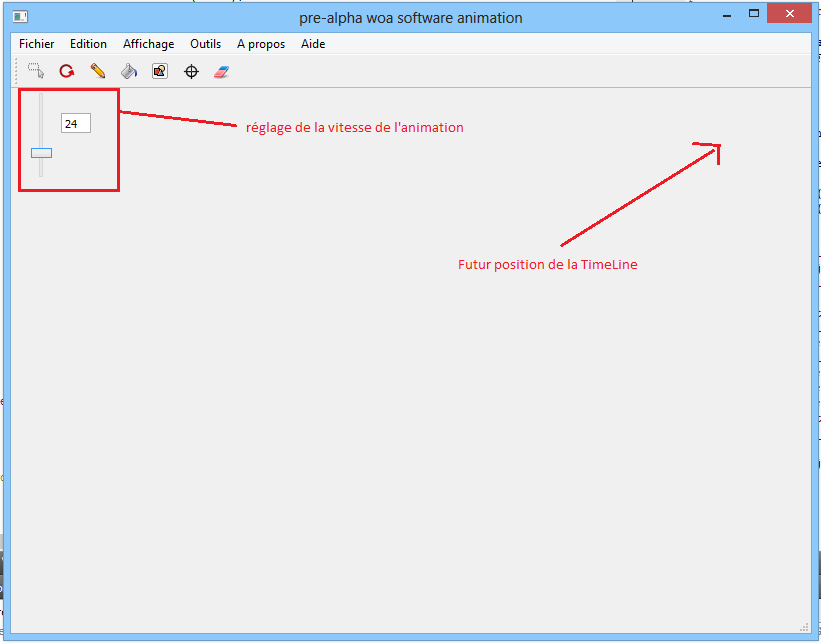
Task: Click the toolbar grip handle
Action: point(16,71)
